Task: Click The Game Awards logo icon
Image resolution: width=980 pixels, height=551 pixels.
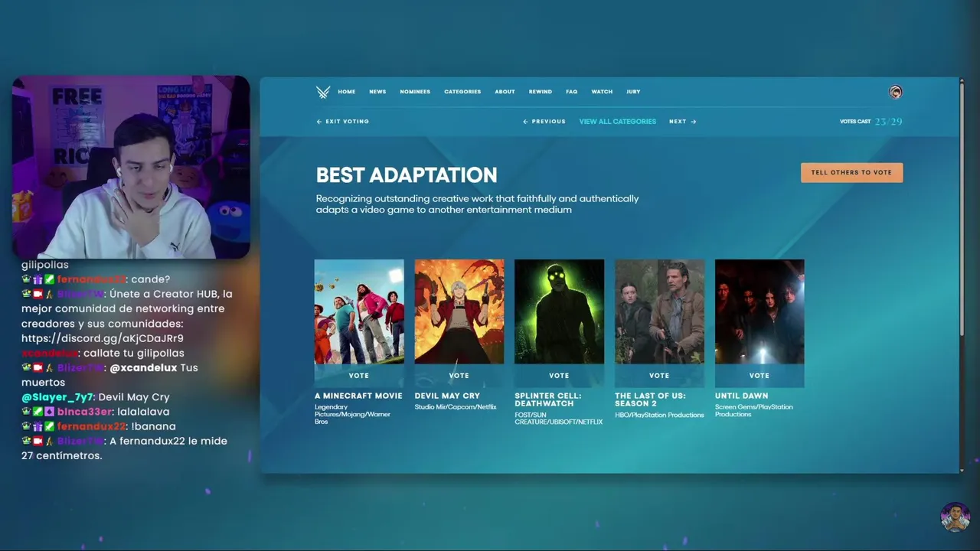Action: pos(323,92)
